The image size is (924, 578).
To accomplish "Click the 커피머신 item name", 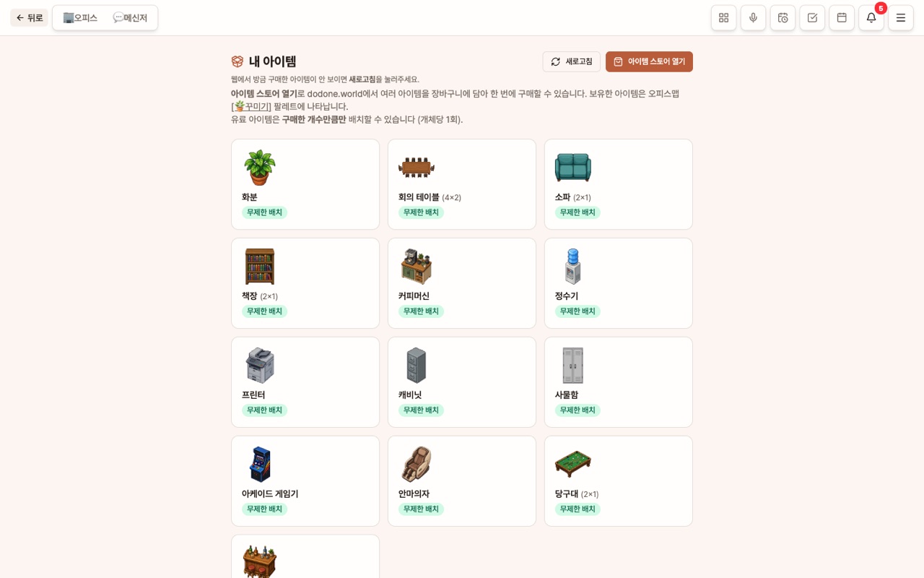I will [414, 296].
